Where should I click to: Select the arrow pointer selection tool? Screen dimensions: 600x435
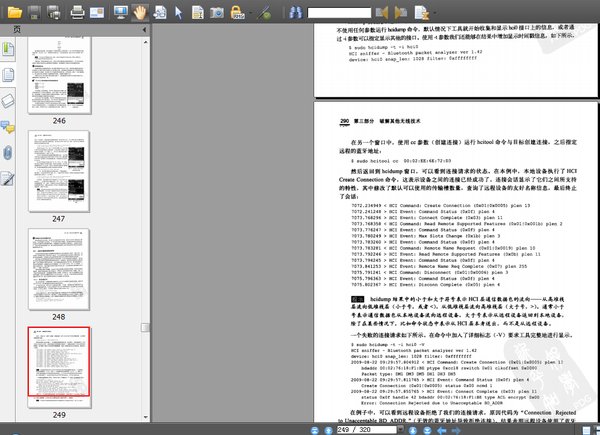pyautogui.click(x=178, y=13)
